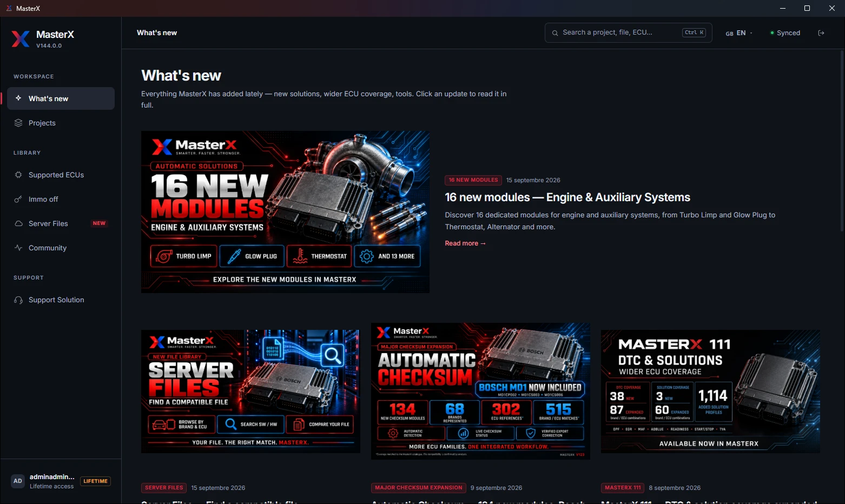Click the adminadmin username
This screenshot has height=504, width=845.
tap(52, 476)
